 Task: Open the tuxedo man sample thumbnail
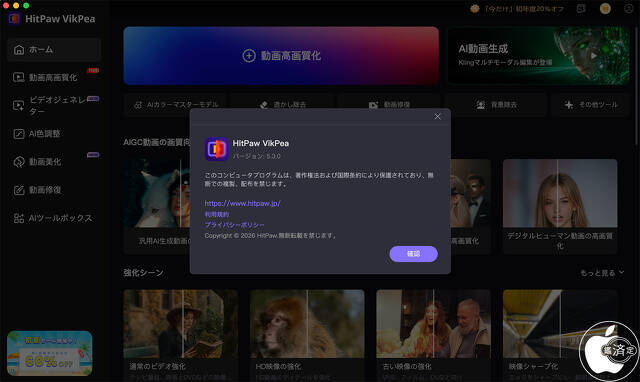point(471,193)
